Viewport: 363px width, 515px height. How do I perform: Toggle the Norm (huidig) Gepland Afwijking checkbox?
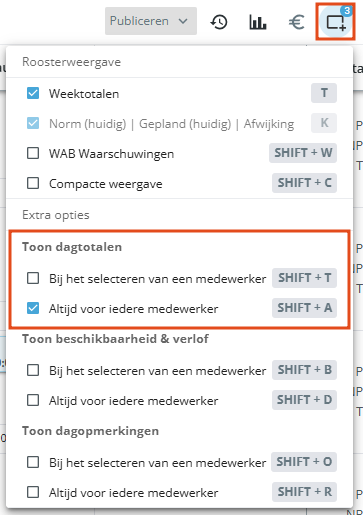click(33, 123)
